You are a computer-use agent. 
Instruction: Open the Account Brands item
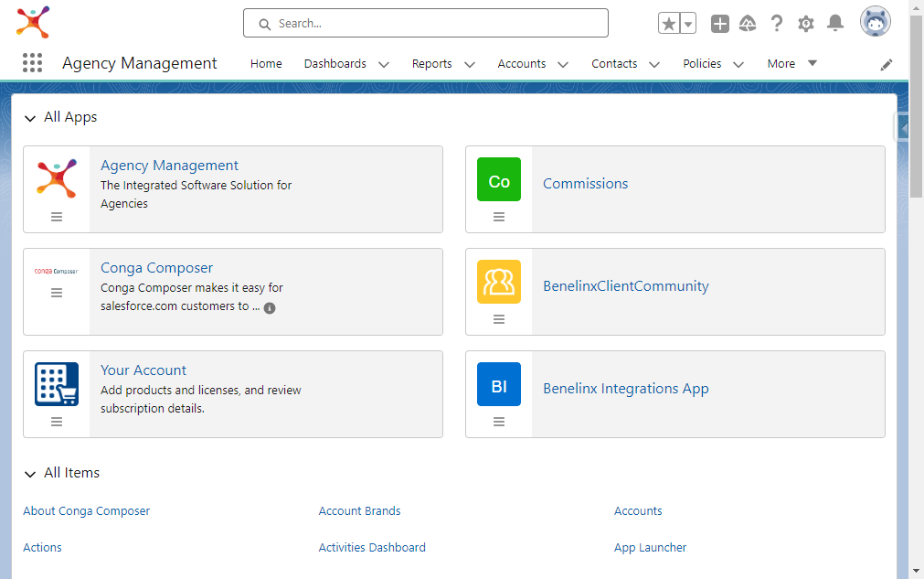[359, 511]
